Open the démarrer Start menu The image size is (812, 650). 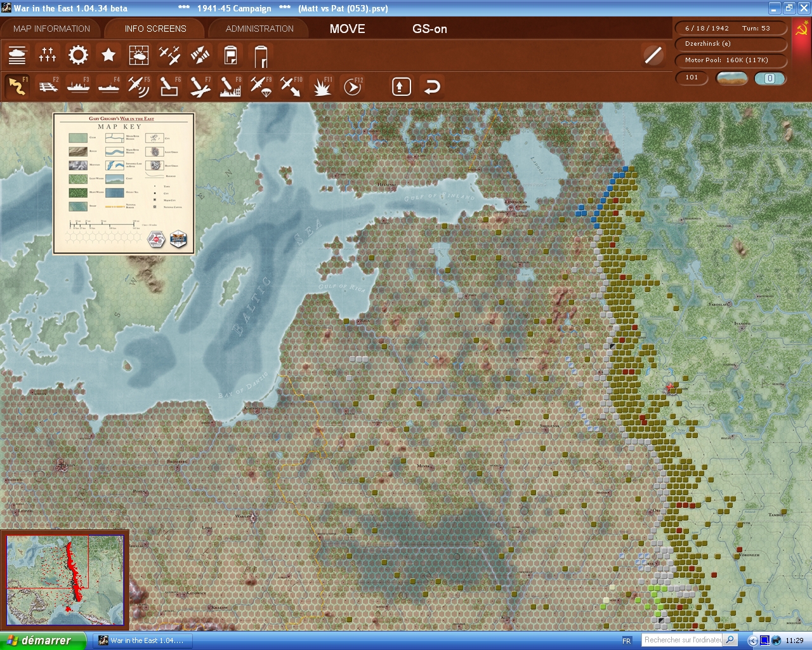pos(43,640)
